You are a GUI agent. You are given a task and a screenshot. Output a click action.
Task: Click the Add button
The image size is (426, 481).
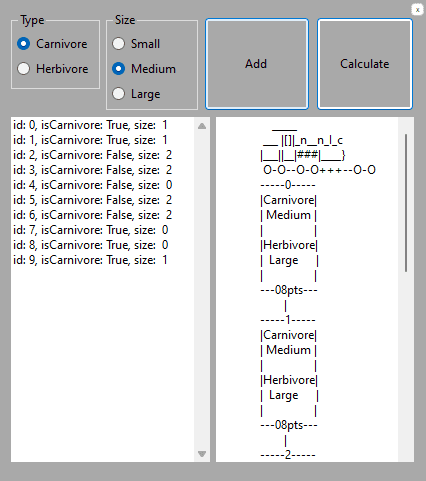(x=257, y=64)
